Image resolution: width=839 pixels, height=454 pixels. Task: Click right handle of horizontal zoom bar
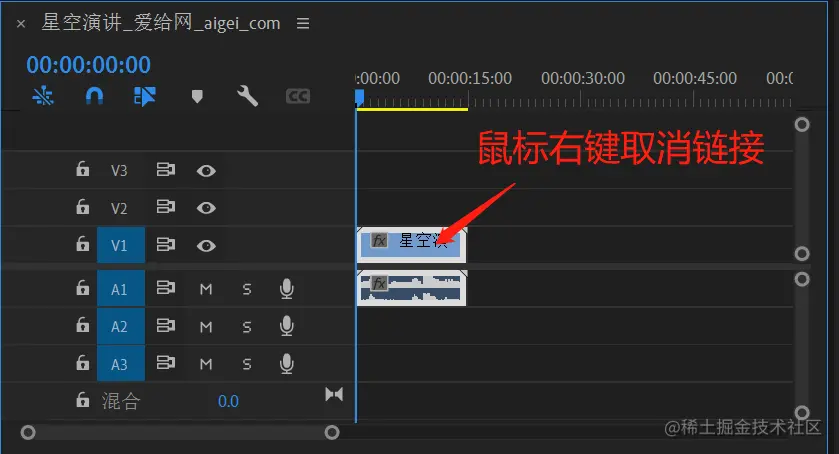[x=332, y=432]
